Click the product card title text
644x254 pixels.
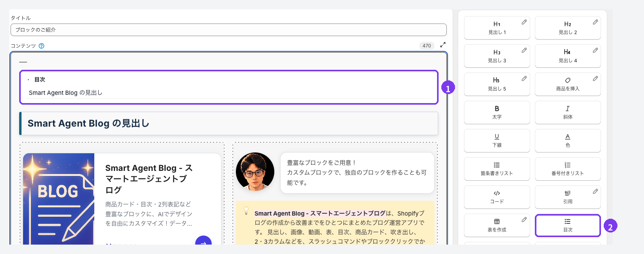tap(149, 179)
